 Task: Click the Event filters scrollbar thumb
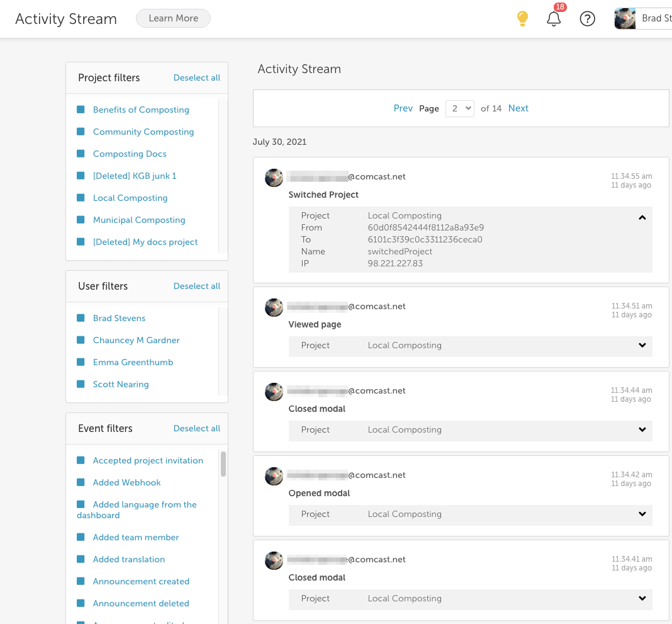(x=223, y=463)
